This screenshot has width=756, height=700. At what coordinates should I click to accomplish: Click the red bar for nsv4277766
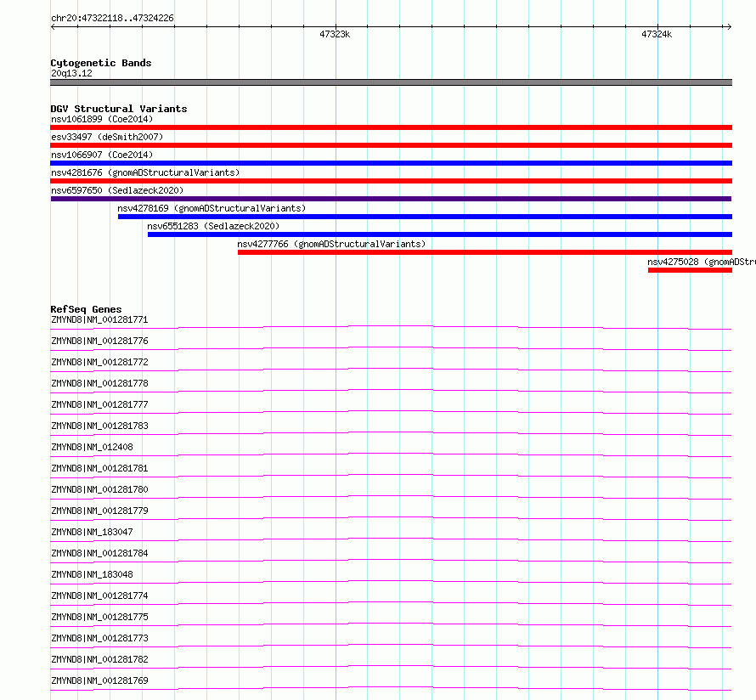click(x=485, y=252)
